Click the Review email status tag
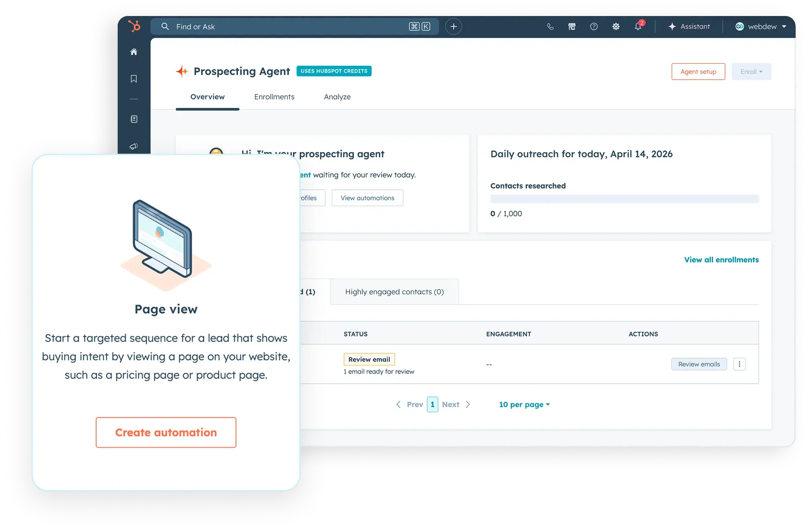 (369, 360)
